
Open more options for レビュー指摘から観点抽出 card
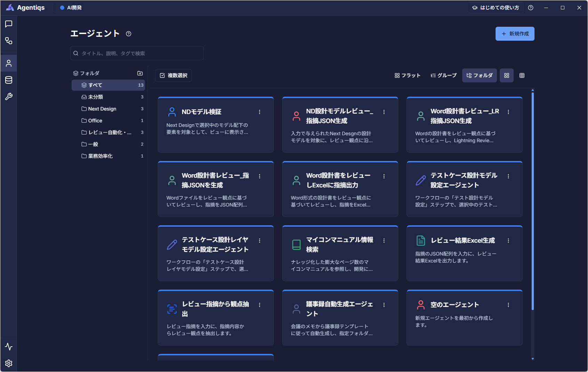coord(260,305)
